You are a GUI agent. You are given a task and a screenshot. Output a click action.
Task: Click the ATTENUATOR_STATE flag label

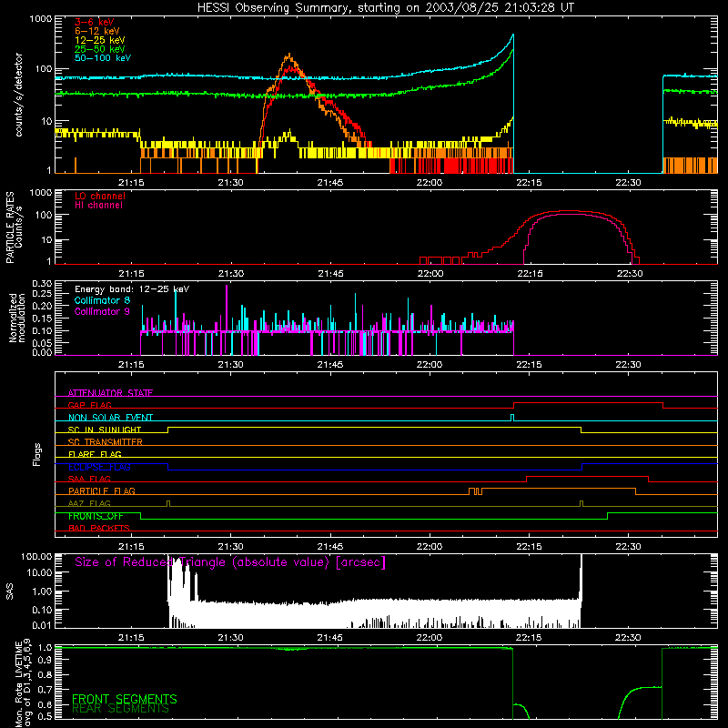click(110, 393)
